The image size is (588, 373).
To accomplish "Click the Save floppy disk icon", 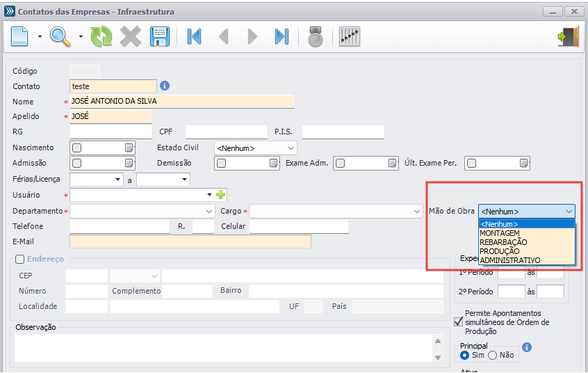I will (161, 36).
